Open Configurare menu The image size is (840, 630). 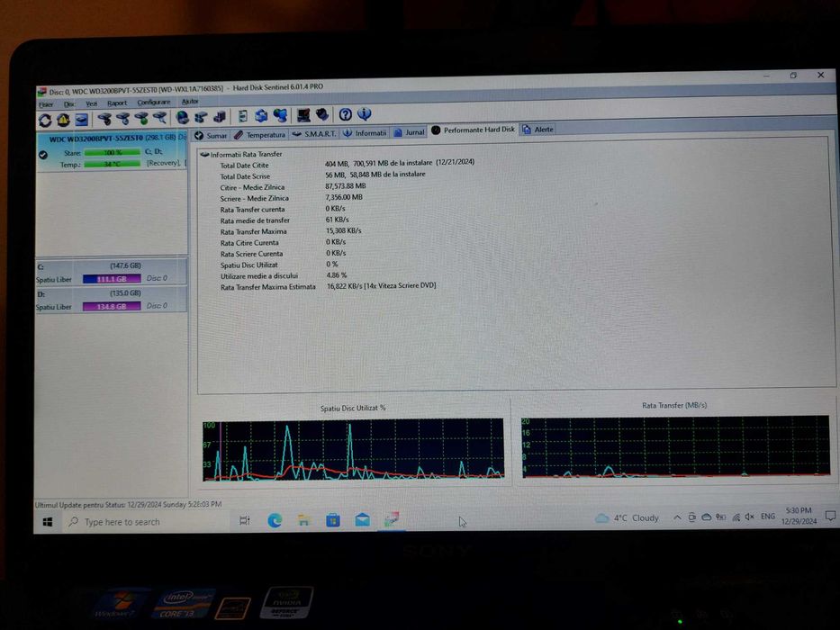(x=154, y=103)
